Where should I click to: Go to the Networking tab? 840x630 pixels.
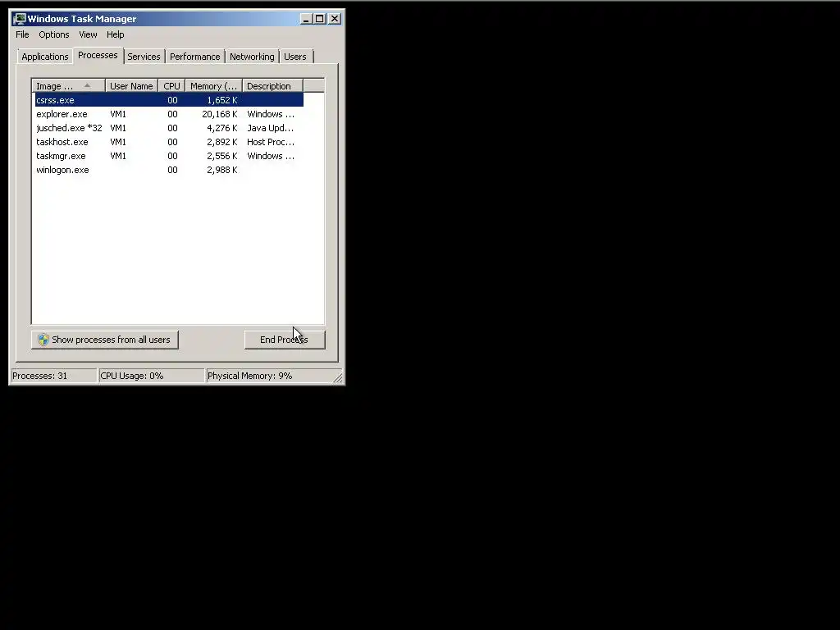pos(252,57)
